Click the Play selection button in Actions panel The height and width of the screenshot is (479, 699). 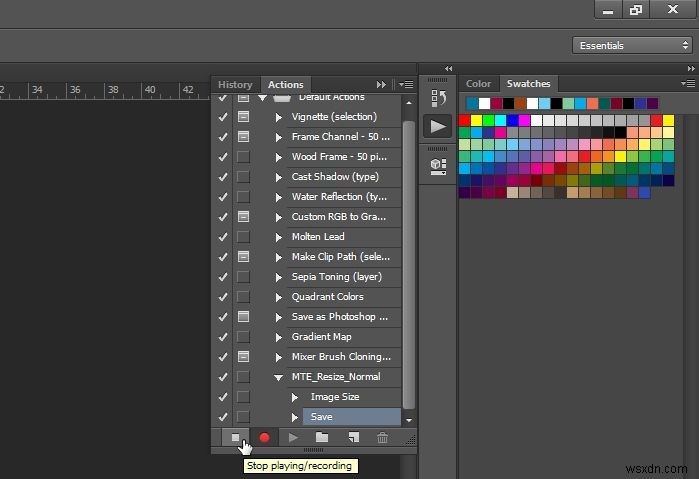click(293, 438)
